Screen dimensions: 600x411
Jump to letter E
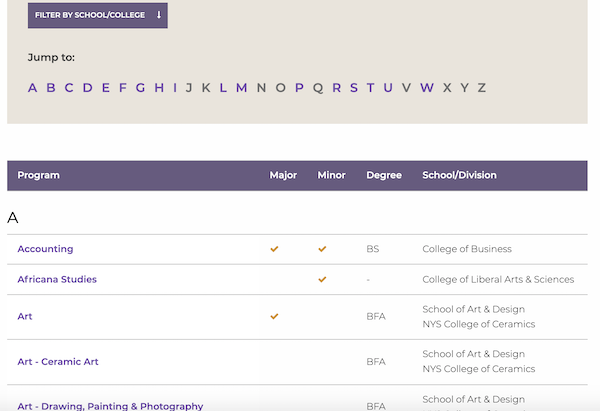106,88
